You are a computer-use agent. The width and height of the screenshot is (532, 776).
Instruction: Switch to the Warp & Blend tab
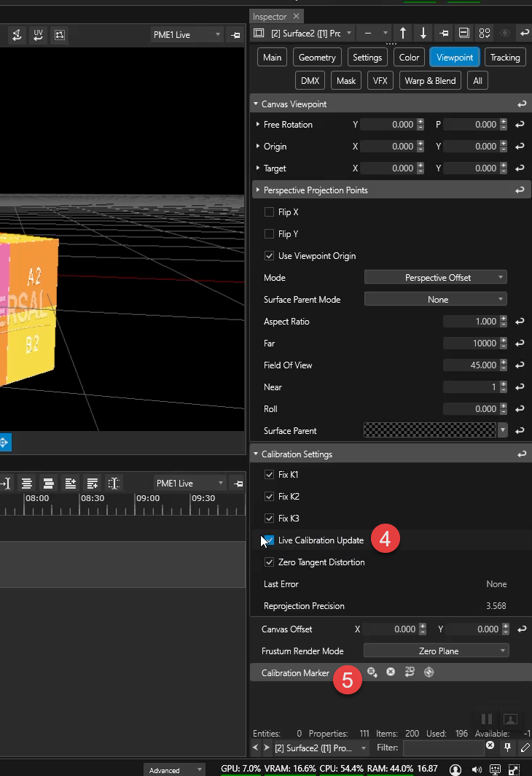pyautogui.click(x=430, y=81)
